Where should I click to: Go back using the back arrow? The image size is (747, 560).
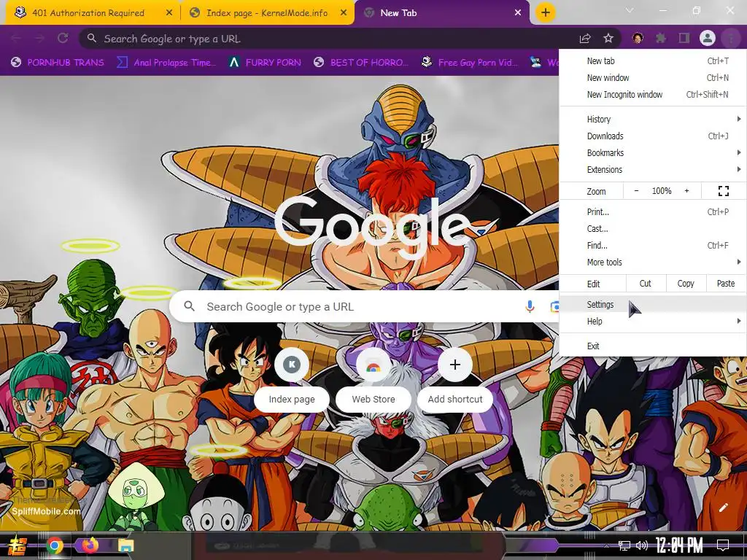click(16, 38)
